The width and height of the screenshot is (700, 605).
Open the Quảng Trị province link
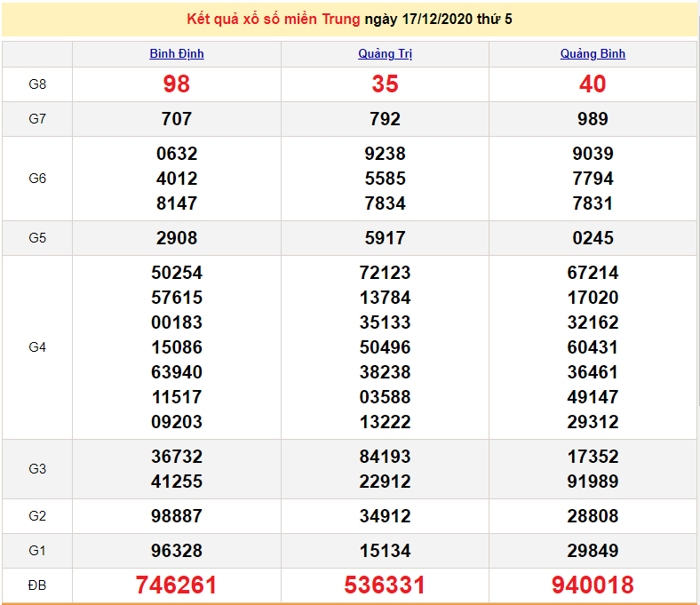[385, 53]
